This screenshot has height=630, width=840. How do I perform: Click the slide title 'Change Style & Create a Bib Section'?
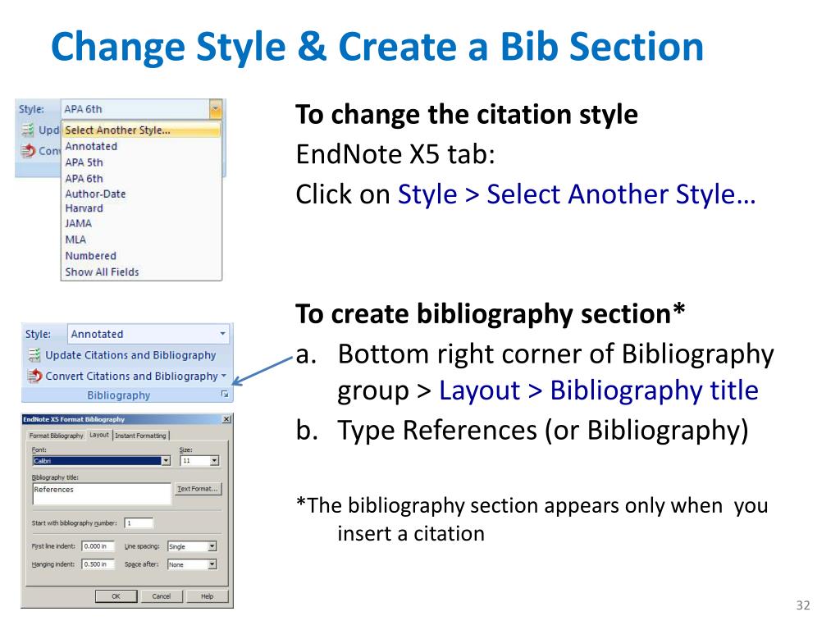(x=377, y=47)
